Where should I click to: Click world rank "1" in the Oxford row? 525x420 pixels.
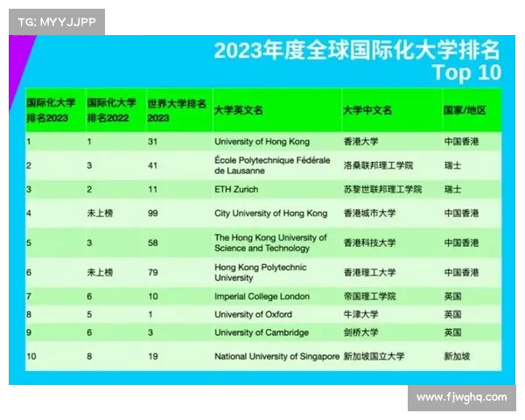click(x=150, y=314)
